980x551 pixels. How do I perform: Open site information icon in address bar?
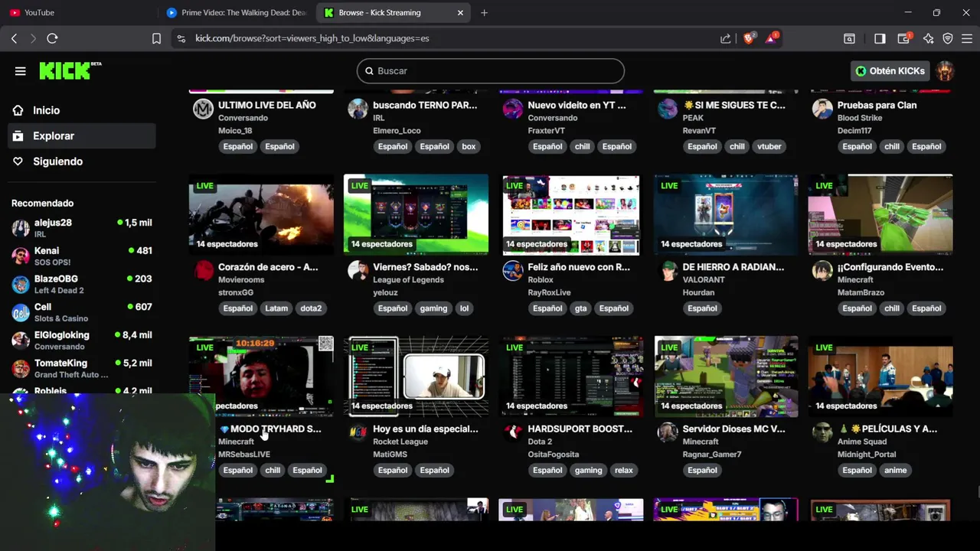pos(181,38)
